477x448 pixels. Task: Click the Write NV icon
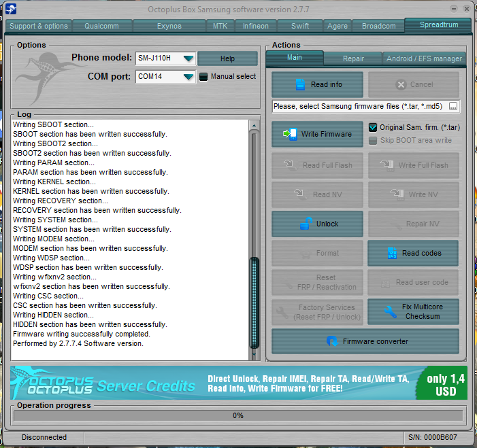tap(397, 194)
